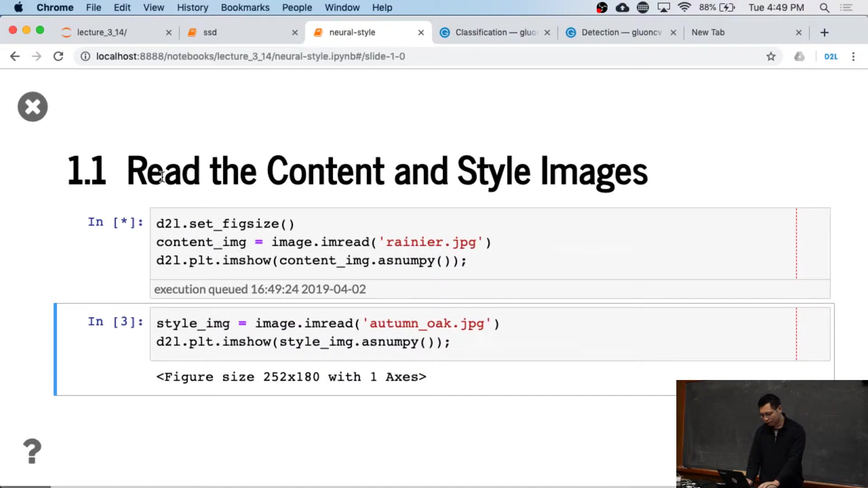
Task: Open Notification Center list icon
Action: coord(846,8)
